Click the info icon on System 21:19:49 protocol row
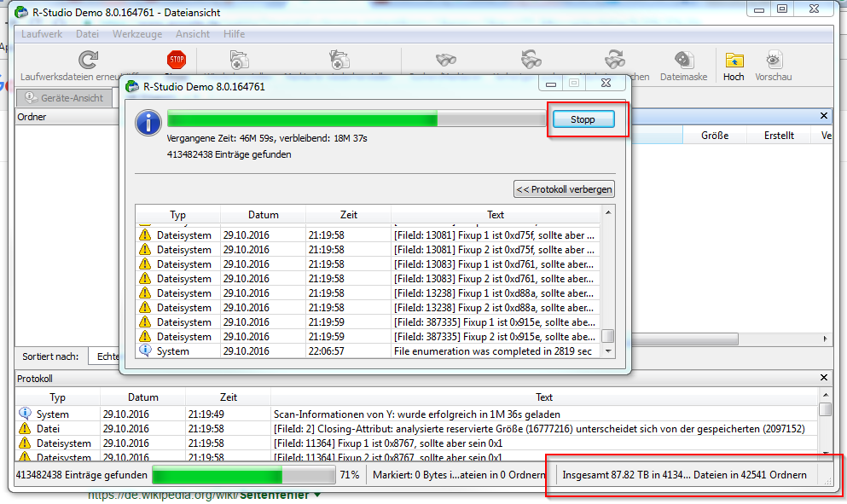The height and width of the screenshot is (504, 847). point(25,414)
